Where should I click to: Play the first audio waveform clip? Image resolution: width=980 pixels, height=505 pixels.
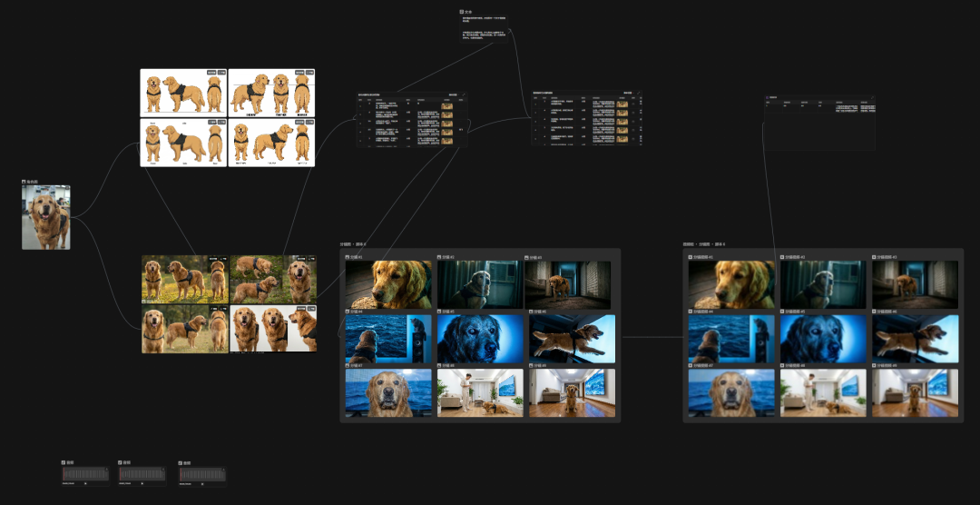tap(85, 483)
